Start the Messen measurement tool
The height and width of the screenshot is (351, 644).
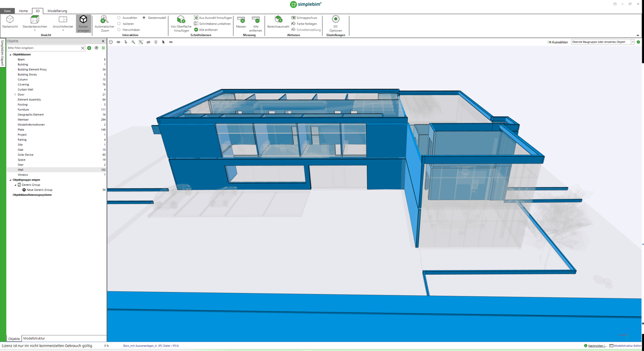(x=241, y=22)
